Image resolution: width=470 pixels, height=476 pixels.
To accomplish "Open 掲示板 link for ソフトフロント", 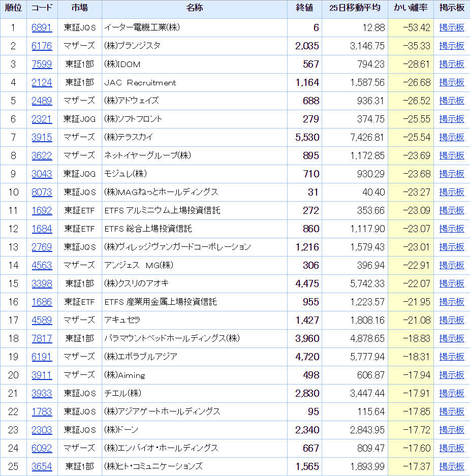I will point(452,119).
